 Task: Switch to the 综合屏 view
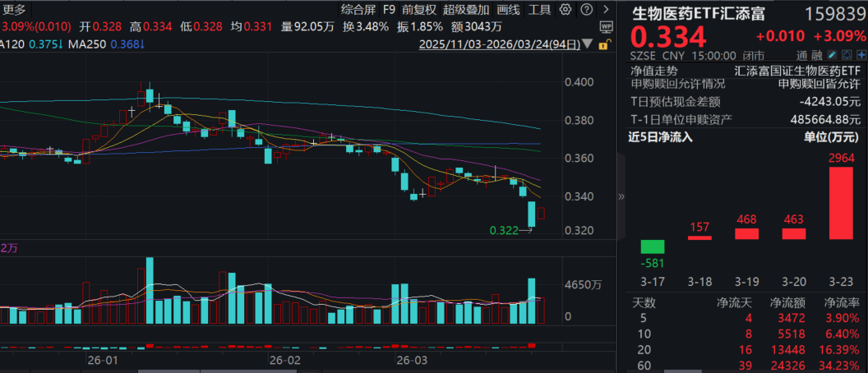point(358,10)
